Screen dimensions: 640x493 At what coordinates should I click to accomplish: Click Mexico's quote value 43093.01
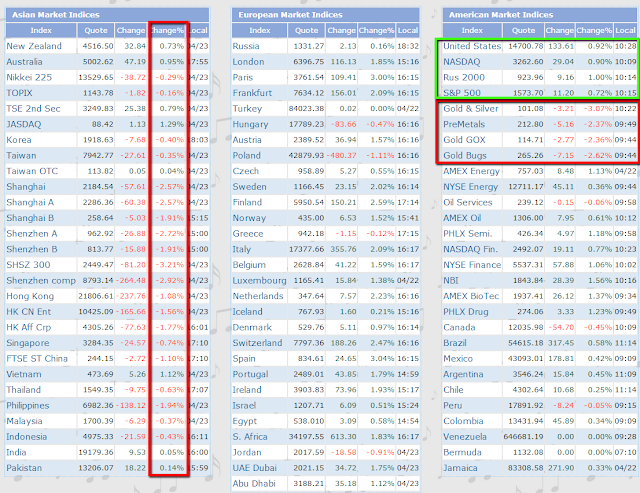526,359
